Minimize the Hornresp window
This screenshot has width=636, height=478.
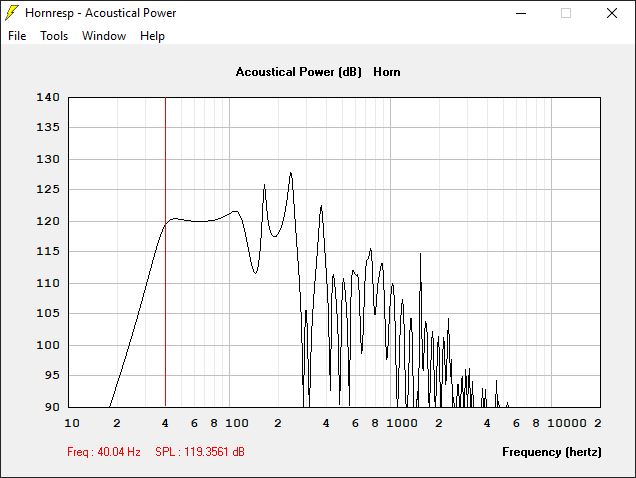(521, 13)
